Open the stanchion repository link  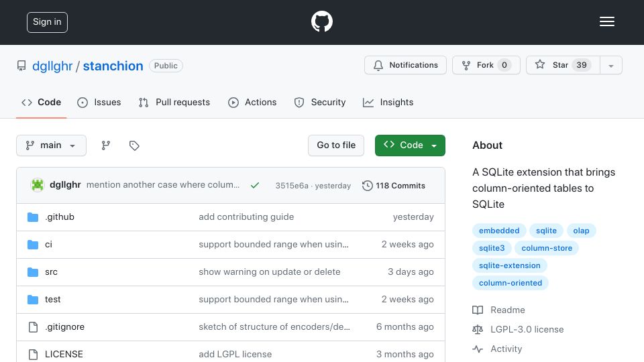[x=113, y=66]
